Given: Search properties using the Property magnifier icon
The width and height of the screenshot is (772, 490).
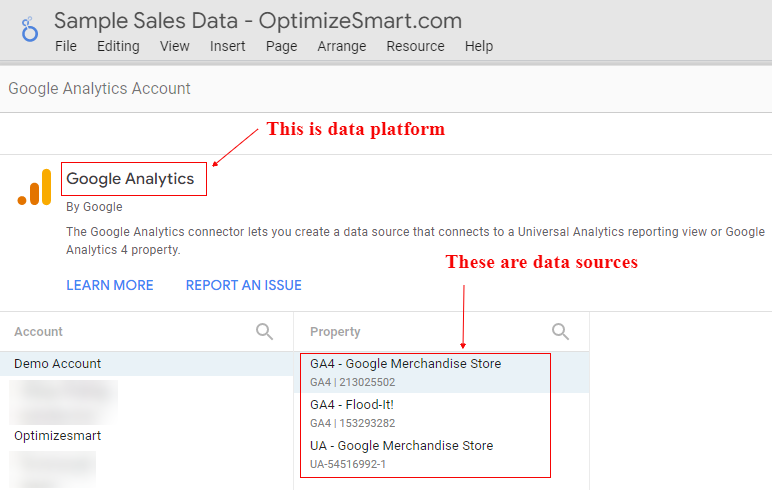Looking at the screenshot, I should coord(560,331).
